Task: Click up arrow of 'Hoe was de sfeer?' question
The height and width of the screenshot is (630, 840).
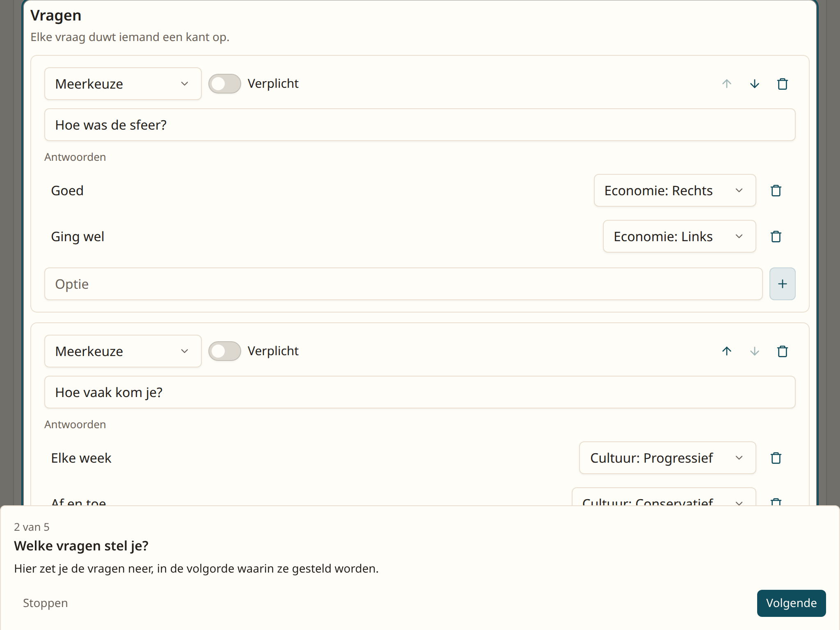Action: (x=726, y=84)
